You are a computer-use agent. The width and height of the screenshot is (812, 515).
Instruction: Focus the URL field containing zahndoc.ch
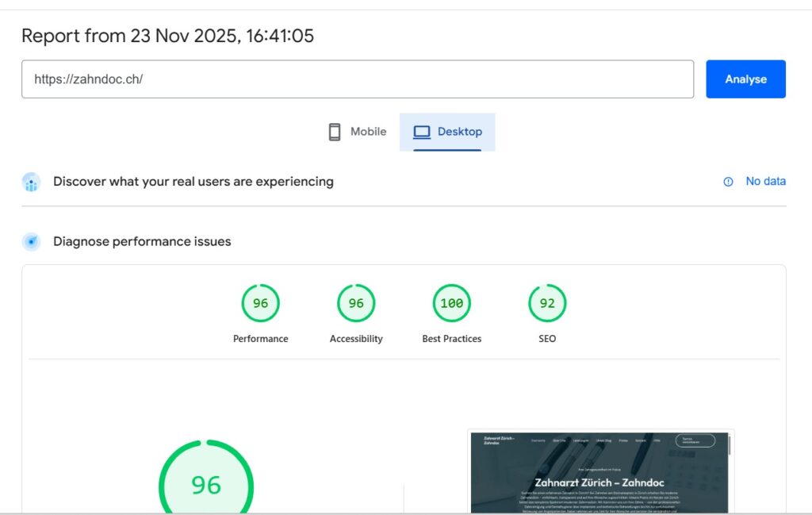click(357, 79)
